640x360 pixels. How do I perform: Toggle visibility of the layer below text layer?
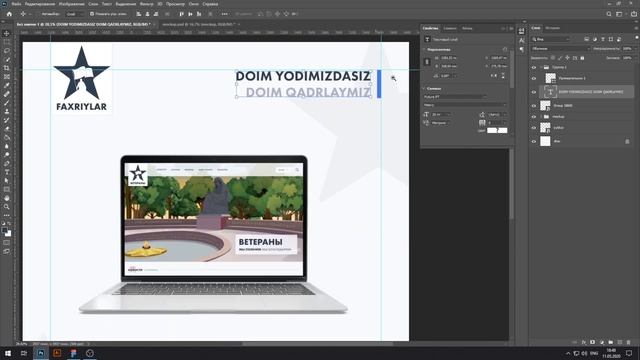coord(534,106)
